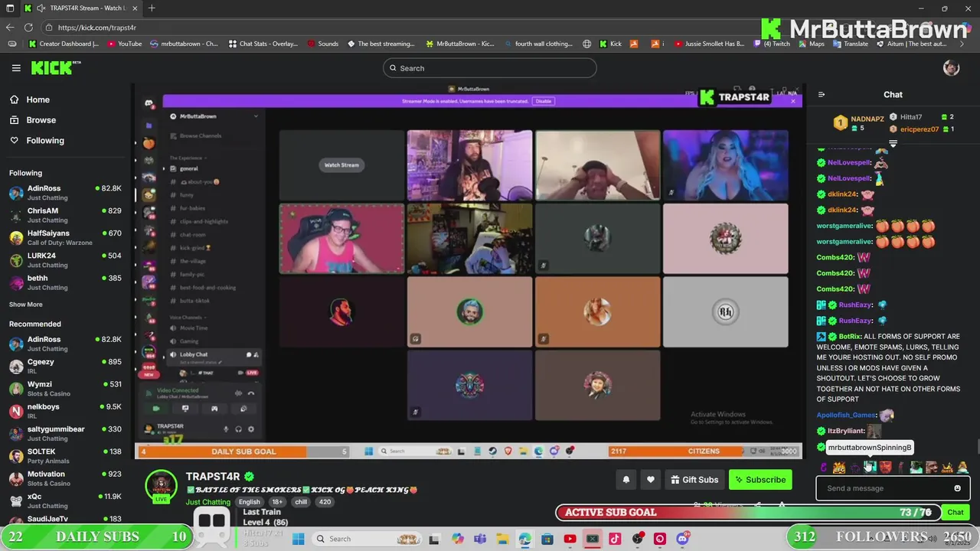Image resolution: width=980 pixels, height=551 pixels.
Task: Open Cgeezy recommended channel
Action: point(65,366)
